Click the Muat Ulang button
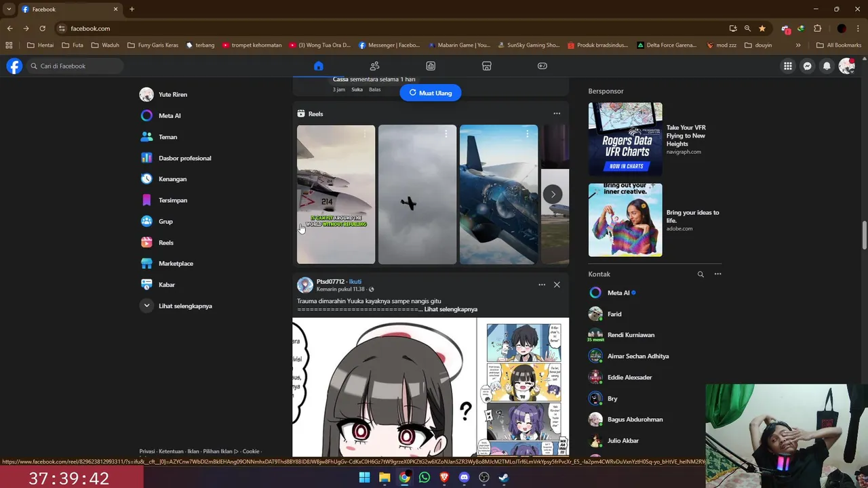 [x=431, y=93]
